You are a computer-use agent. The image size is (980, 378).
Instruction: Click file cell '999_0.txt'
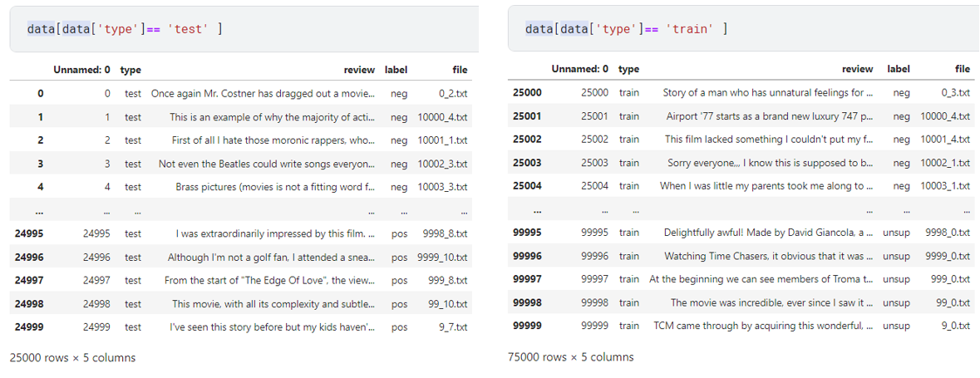tap(951, 279)
